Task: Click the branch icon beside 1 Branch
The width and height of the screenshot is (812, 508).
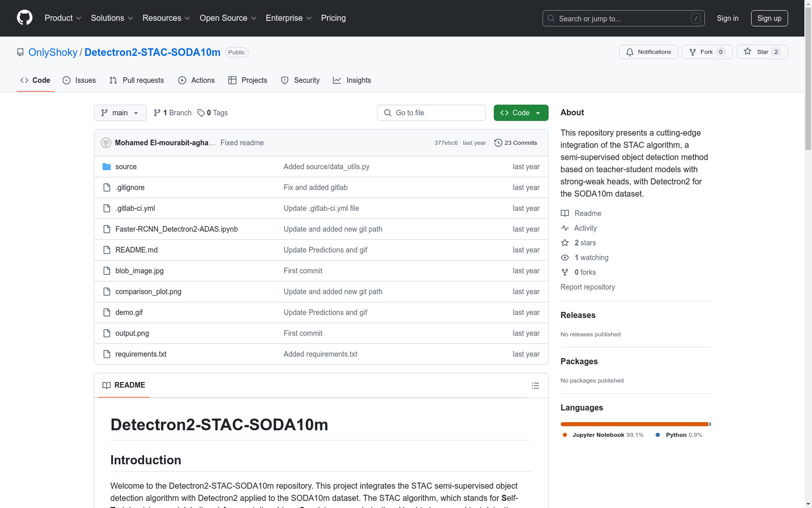Action: pos(157,113)
